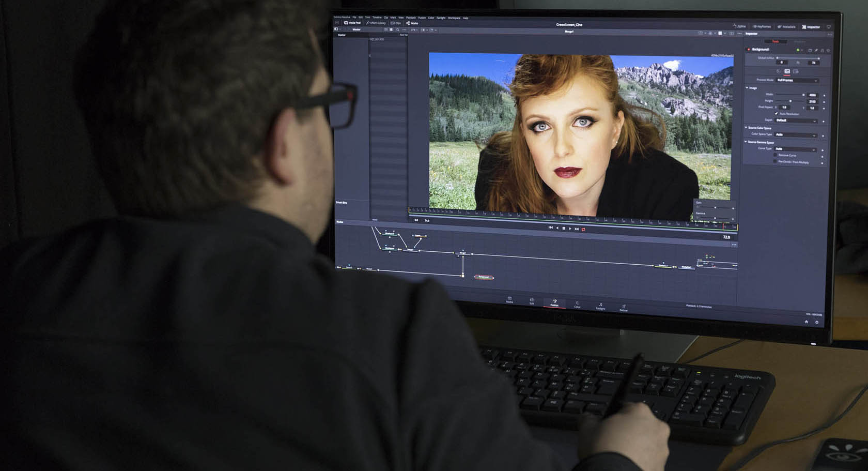Collapse the Source Color Space section
The image size is (868, 471).
click(x=746, y=128)
